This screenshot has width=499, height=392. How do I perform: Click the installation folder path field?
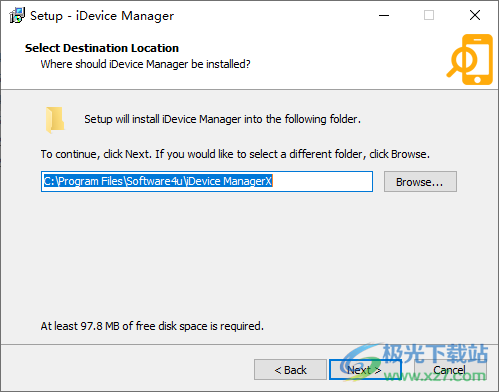coord(207,182)
